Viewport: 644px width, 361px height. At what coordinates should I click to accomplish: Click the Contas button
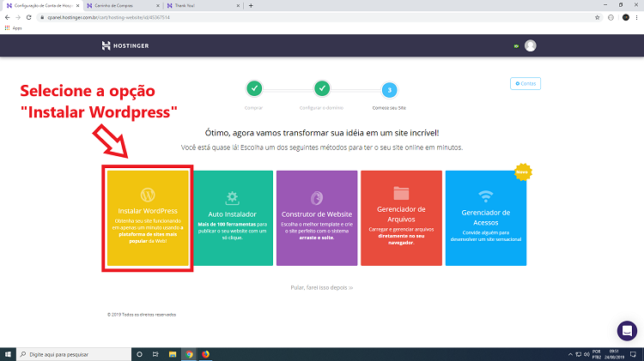[526, 83]
